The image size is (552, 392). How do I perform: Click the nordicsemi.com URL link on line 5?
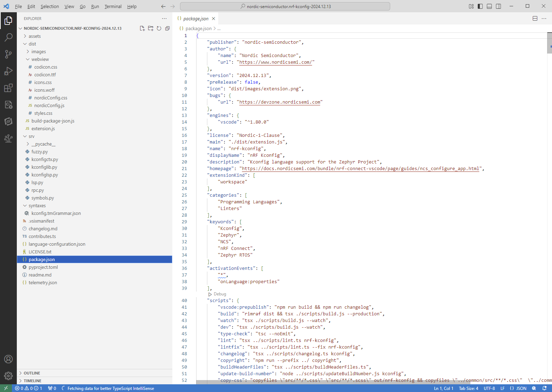coord(275,62)
